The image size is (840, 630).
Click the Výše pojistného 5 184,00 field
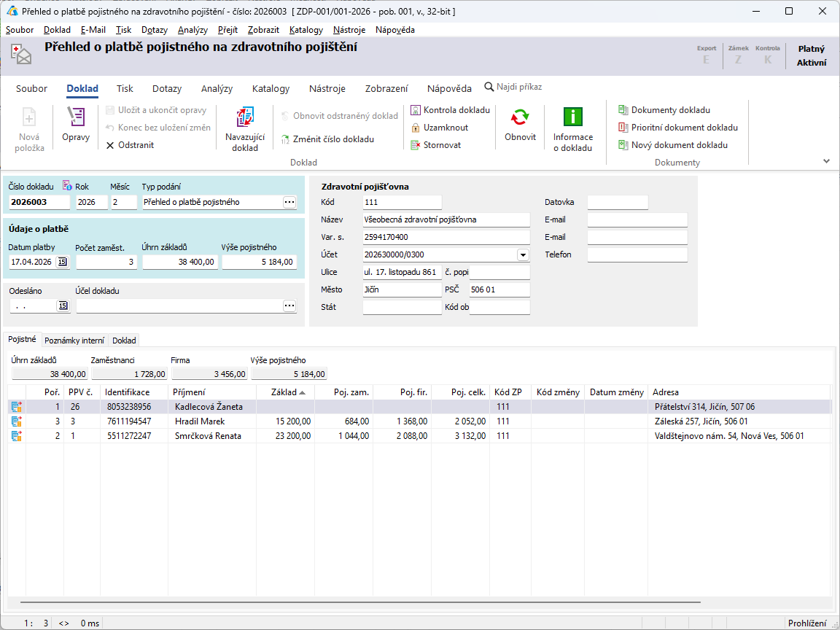260,262
